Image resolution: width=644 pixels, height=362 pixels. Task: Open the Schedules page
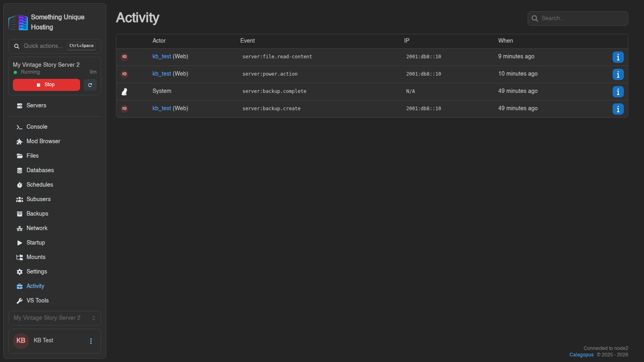tap(55, 185)
